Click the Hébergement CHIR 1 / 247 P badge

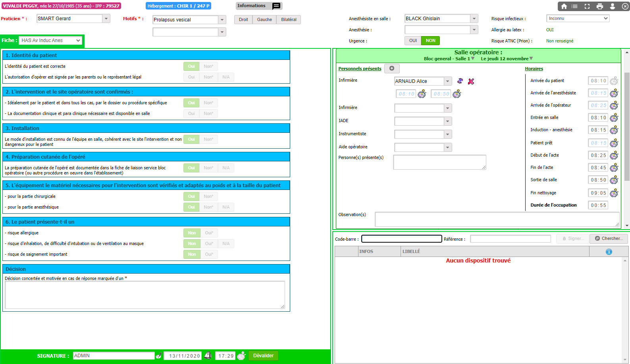point(178,6)
